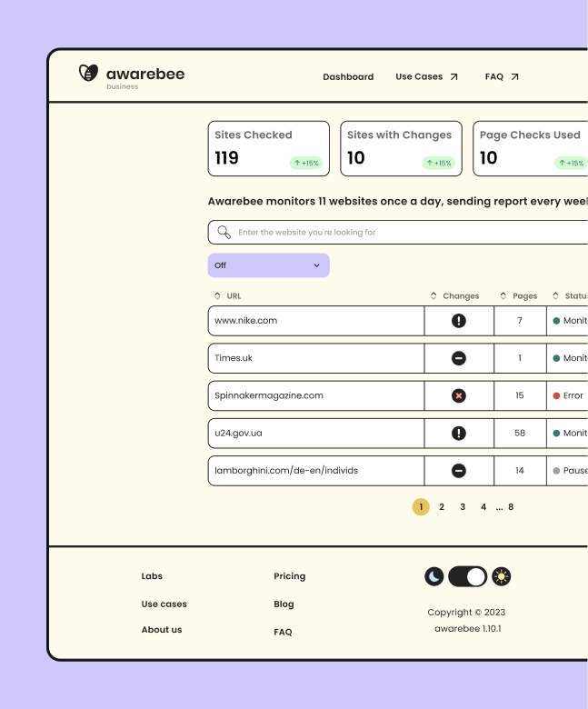Click the Sites with Changes stat card
Viewport: 588px width, 709px height.
[401, 148]
